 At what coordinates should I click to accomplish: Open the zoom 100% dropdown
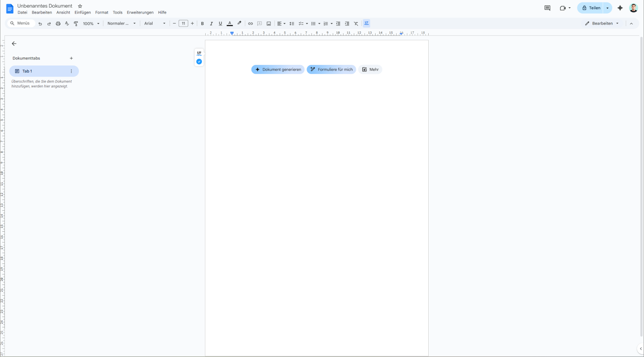91,24
